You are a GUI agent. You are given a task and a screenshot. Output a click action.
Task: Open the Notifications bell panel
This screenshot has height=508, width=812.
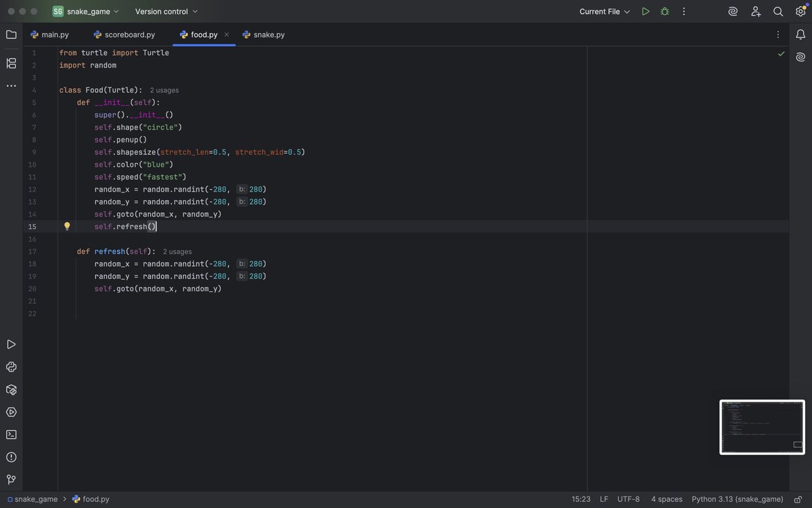[800, 35]
